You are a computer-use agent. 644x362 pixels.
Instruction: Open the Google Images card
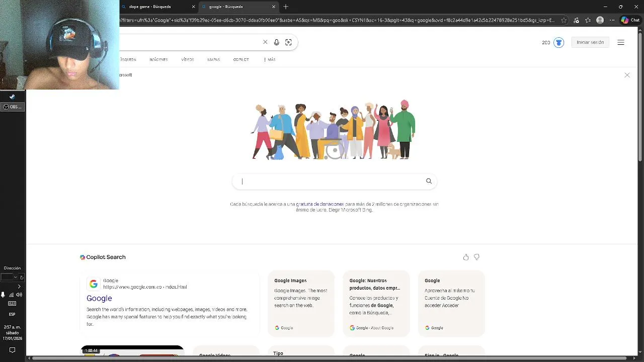point(301,304)
